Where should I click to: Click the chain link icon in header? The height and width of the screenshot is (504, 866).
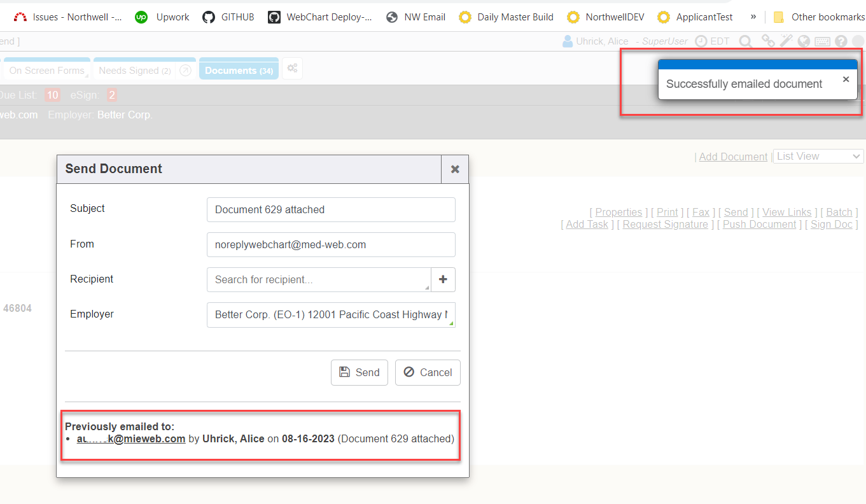click(768, 41)
